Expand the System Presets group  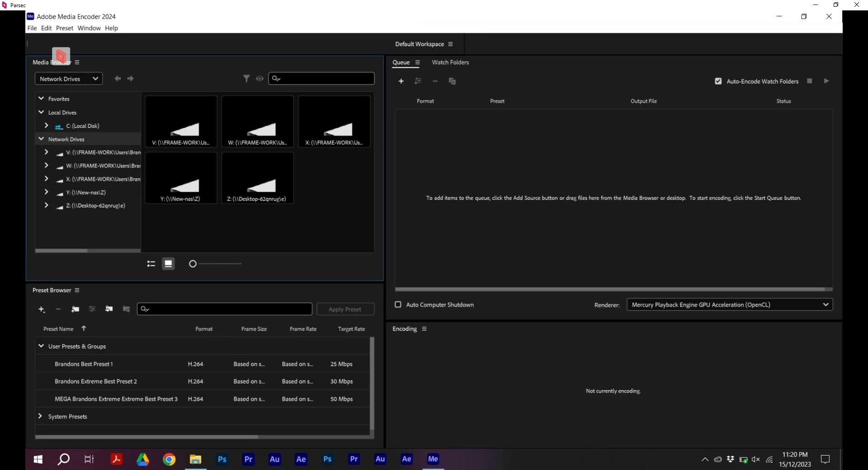40,416
